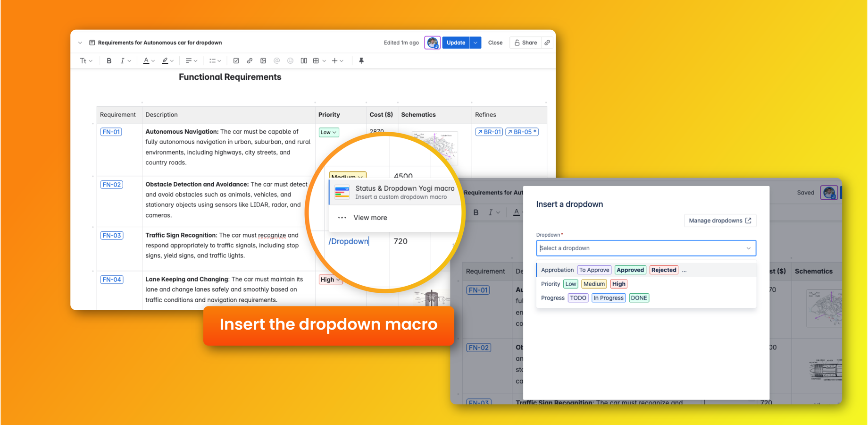
Task: Open user avatar in main editor header
Action: point(432,43)
